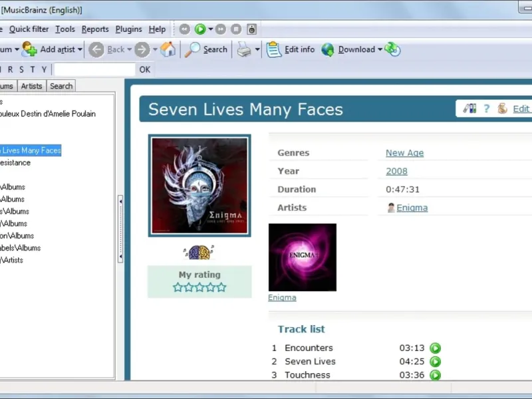This screenshot has width=532, height=399.
Task: Select the esistance tree item
Action: (15, 162)
